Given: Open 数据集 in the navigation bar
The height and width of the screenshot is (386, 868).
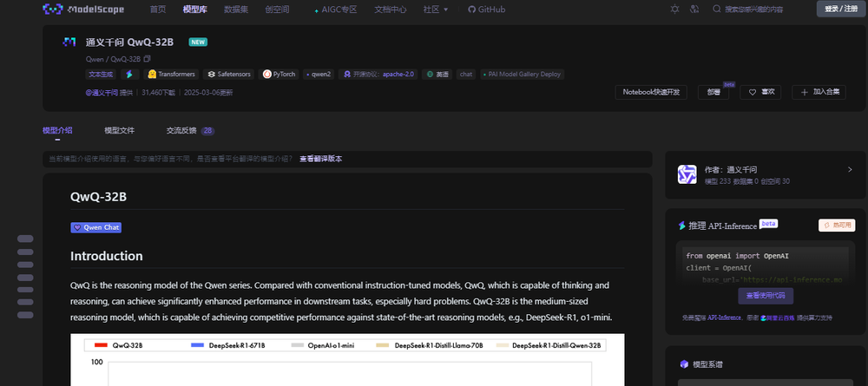Looking at the screenshot, I should [x=236, y=10].
